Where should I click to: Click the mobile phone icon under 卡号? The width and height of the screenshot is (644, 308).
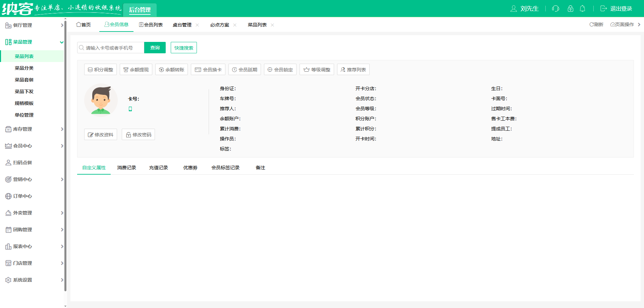[x=130, y=109]
